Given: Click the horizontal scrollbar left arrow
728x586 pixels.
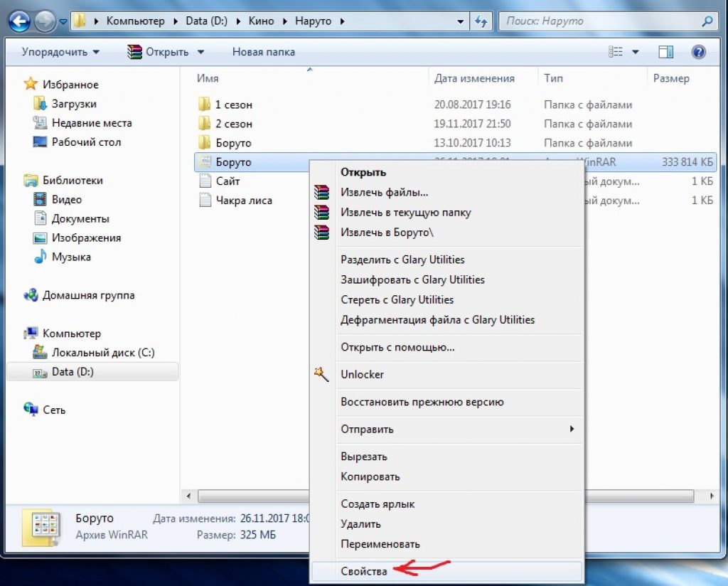Looking at the screenshot, I should [x=188, y=496].
